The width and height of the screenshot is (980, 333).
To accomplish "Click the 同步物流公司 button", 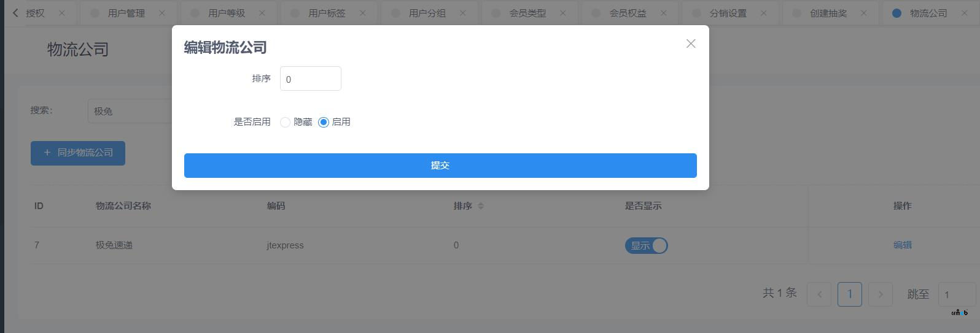I will click(78, 153).
